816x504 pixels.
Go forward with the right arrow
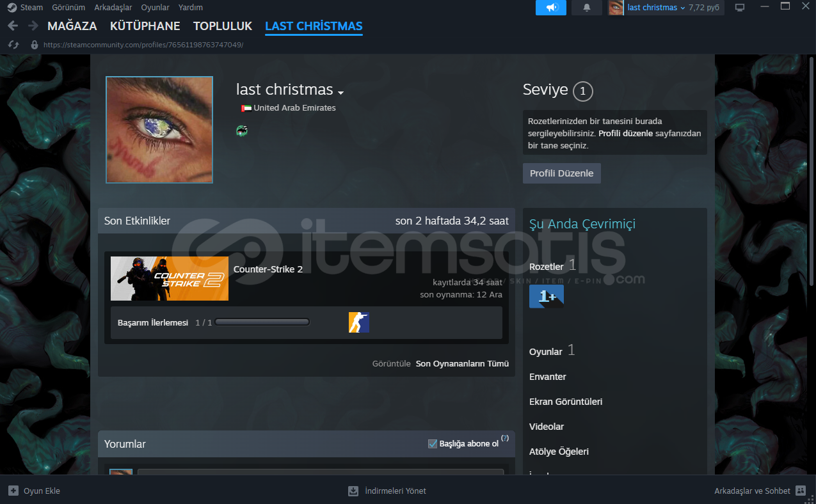[x=33, y=26]
